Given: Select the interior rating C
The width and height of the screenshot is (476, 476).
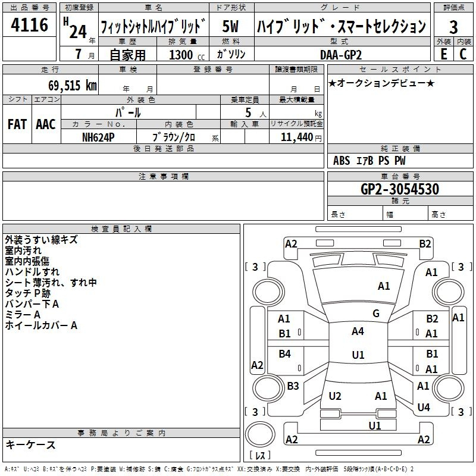Looking at the screenshot, I should click(x=463, y=54).
